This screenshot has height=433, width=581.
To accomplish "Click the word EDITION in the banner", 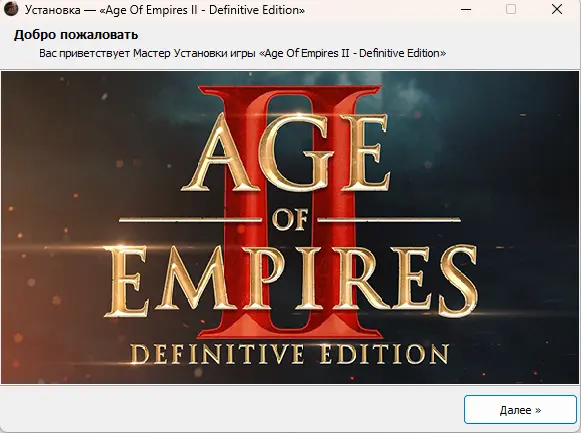I will [384, 354].
